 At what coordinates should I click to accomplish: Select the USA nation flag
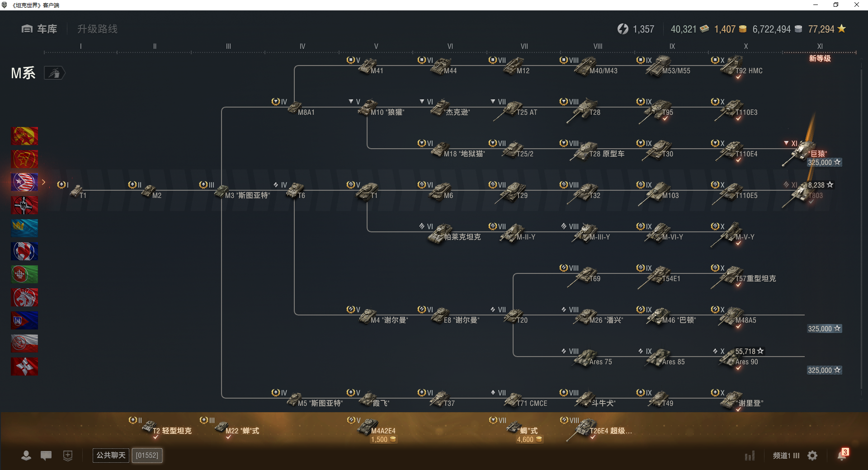click(x=24, y=182)
